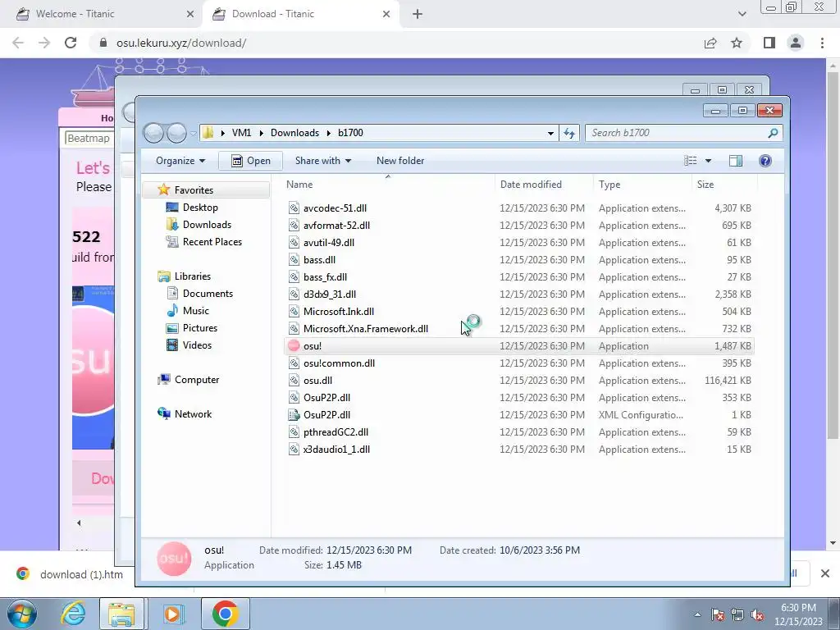
Task: Select Microsoft.Xna.Framework.dll file
Action: click(365, 328)
